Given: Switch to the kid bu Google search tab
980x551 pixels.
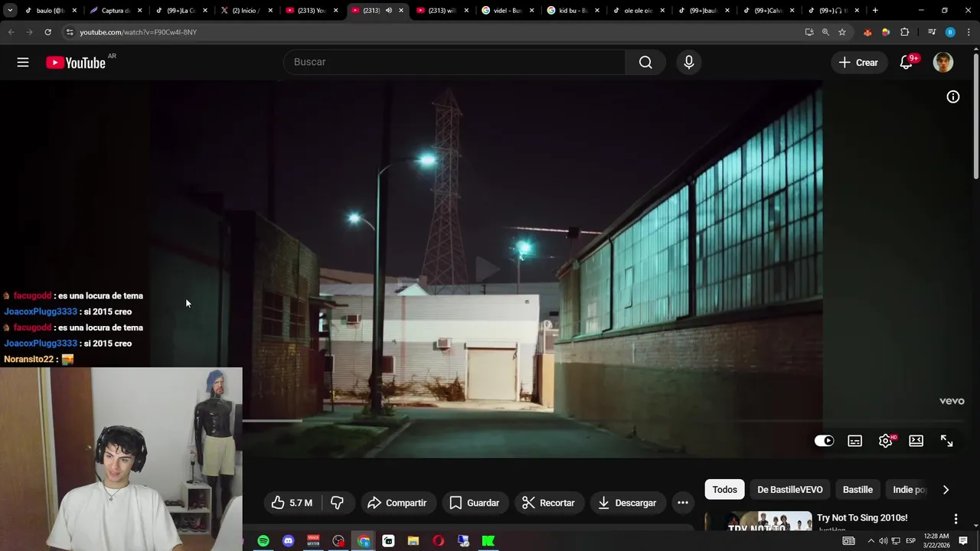Looking at the screenshot, I should click(573, 11).
